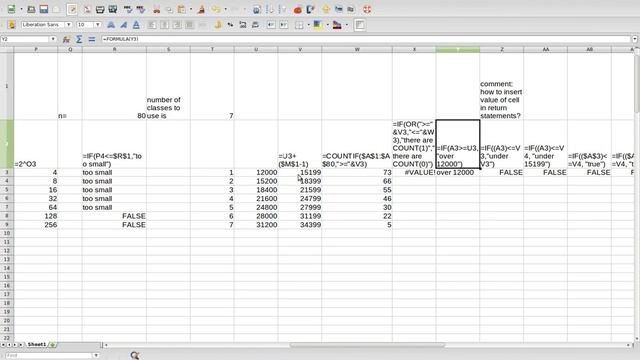This screenshot has width=640, height=360.
Task: Save the spreadsheet using the floppy icon
Action: click(x=44, y=9)
